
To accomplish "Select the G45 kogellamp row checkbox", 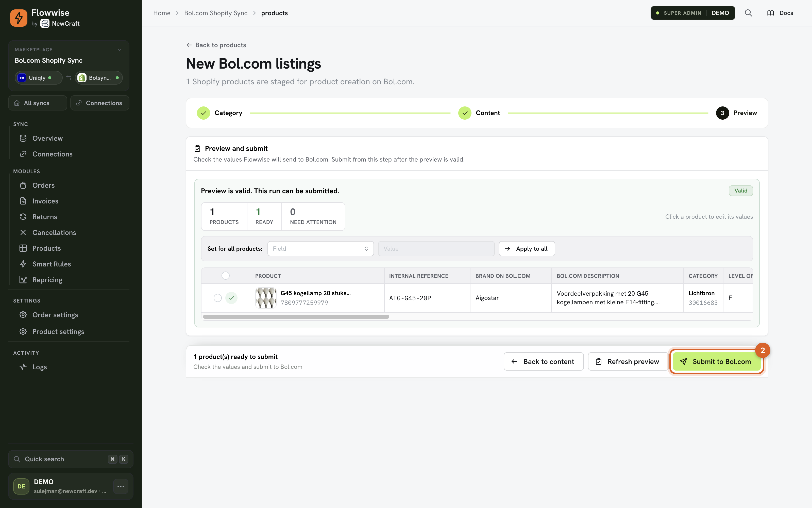I will (x=218, y=298).
